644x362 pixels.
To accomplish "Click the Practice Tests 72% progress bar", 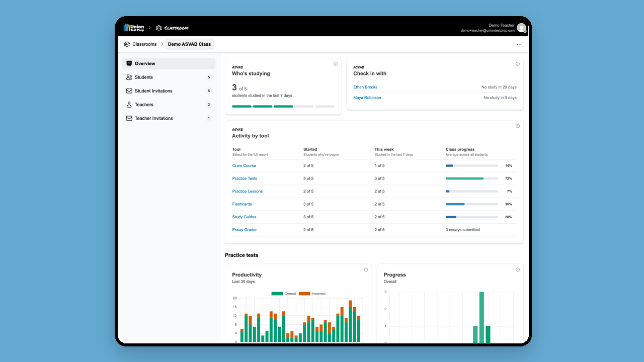I will tap(472, 178).
